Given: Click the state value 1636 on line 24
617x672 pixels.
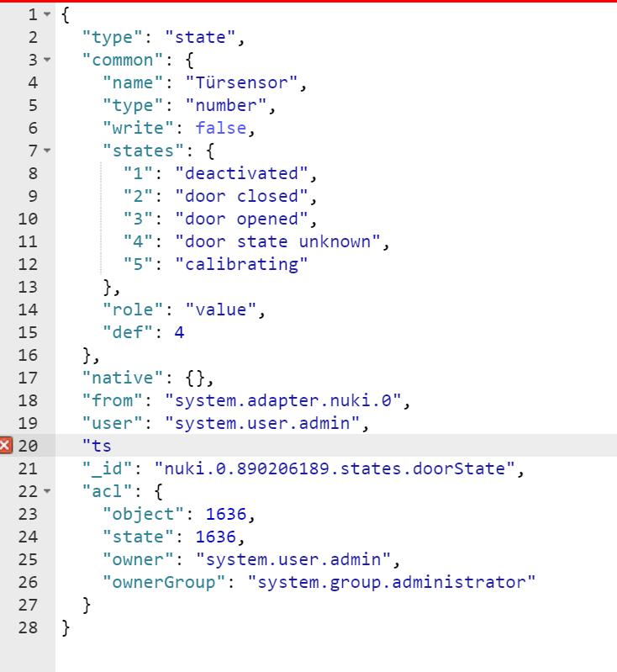Looking at the screenshot, I should coord(215,537).
